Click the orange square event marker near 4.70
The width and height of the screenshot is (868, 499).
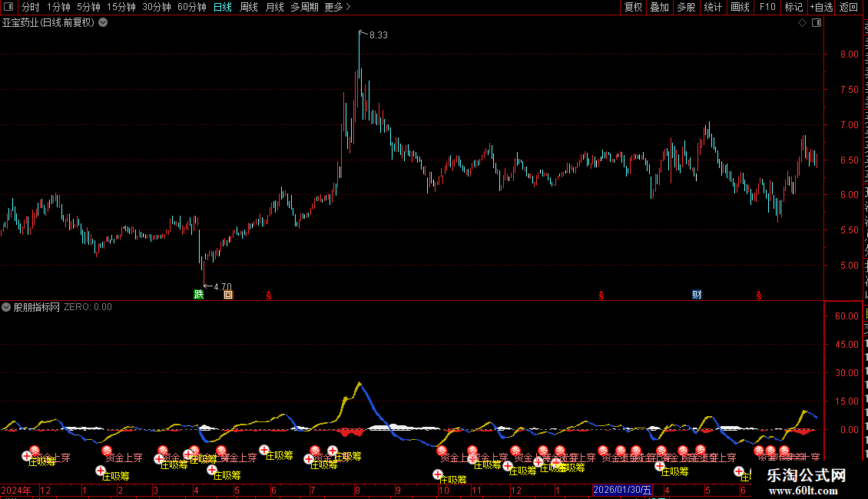pos(228,295)
